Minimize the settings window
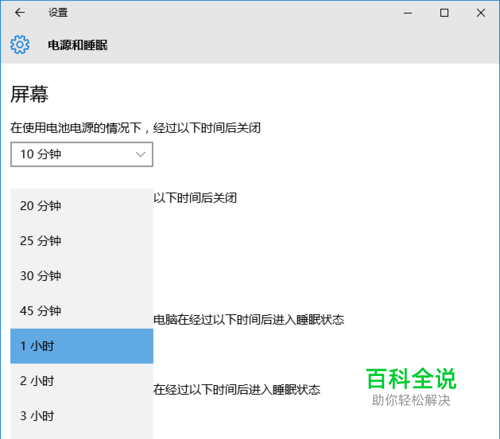 click(x=408, y=13)
